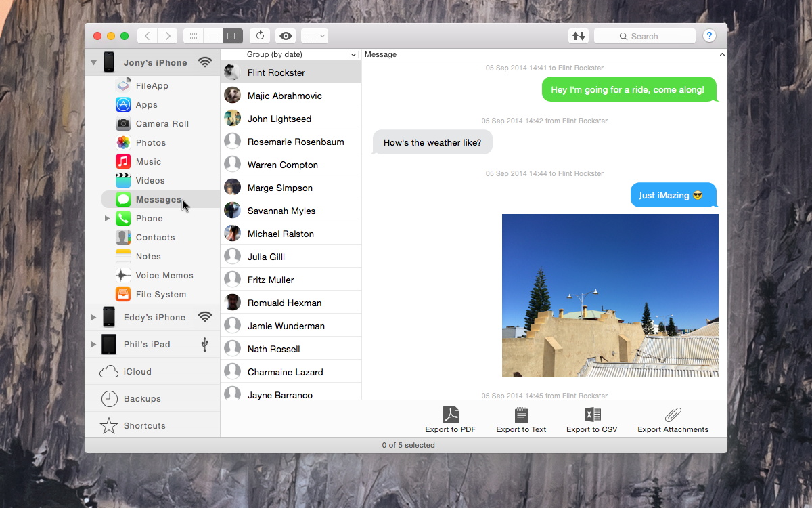Image resolution: width=812 pixels, height=508 pixels.
Task: Open the transfers arrows icon
Action: pyautogui.click(x=579, y=36)
